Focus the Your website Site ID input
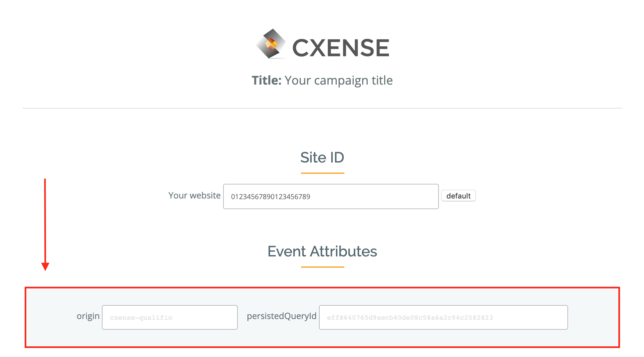Viewport: 644px width, 357px height. pyautogui.click(x=331, y=196)
